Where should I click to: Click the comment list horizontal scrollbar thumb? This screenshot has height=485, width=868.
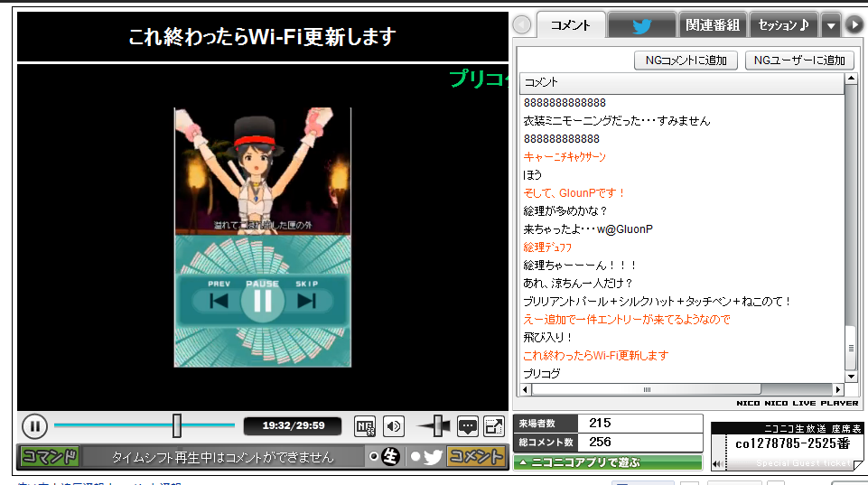647,390
